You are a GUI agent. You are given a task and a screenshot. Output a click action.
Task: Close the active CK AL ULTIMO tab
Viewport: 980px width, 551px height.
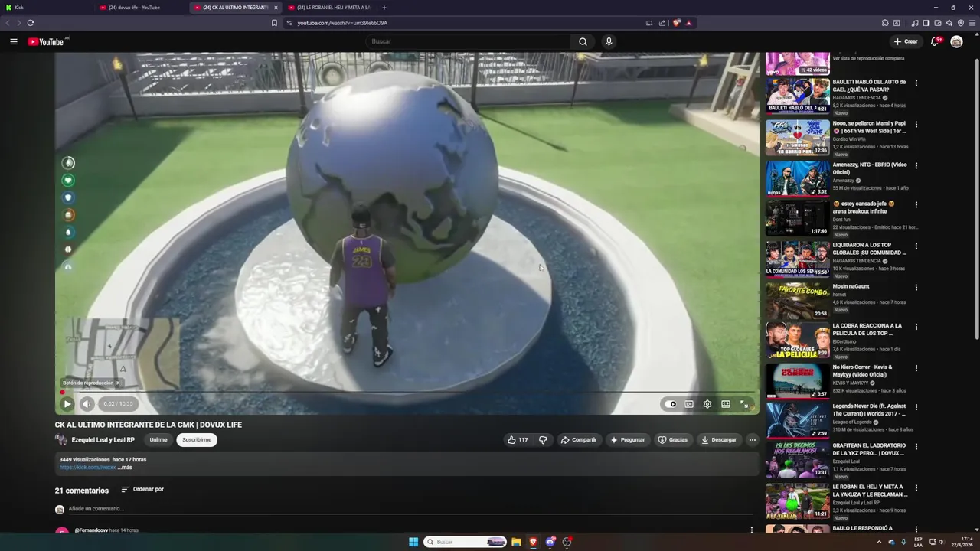pos(276,8)
